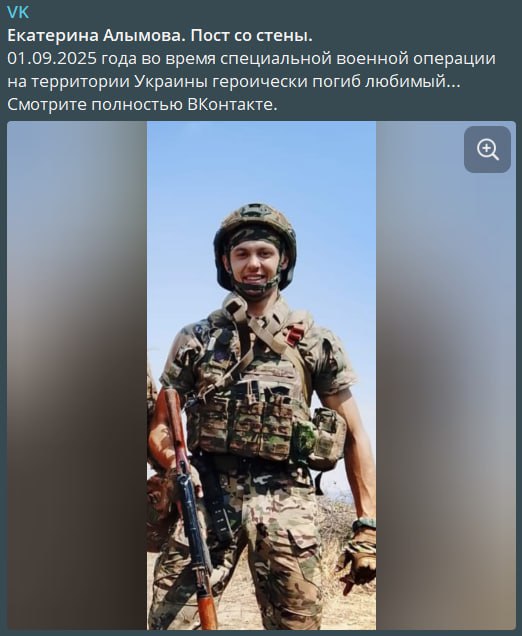This screenshot has width=522, height=636.
Task: Click the date text '01.09.2025 года'
Action: (73, 58)
